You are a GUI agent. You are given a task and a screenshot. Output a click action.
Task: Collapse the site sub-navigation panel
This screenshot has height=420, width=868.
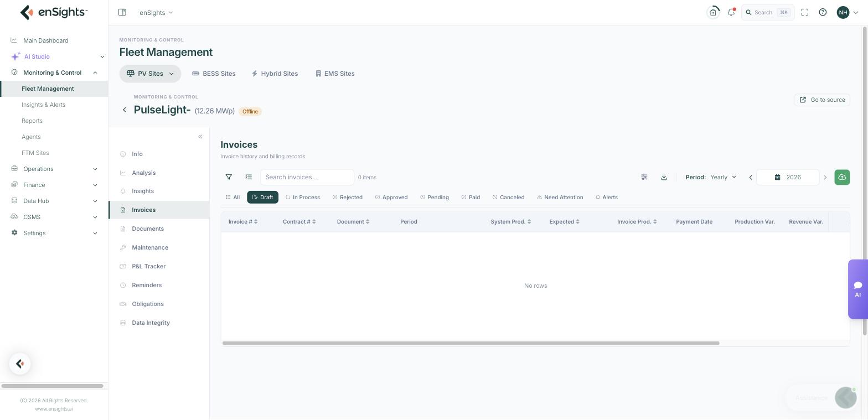[200, 137]
